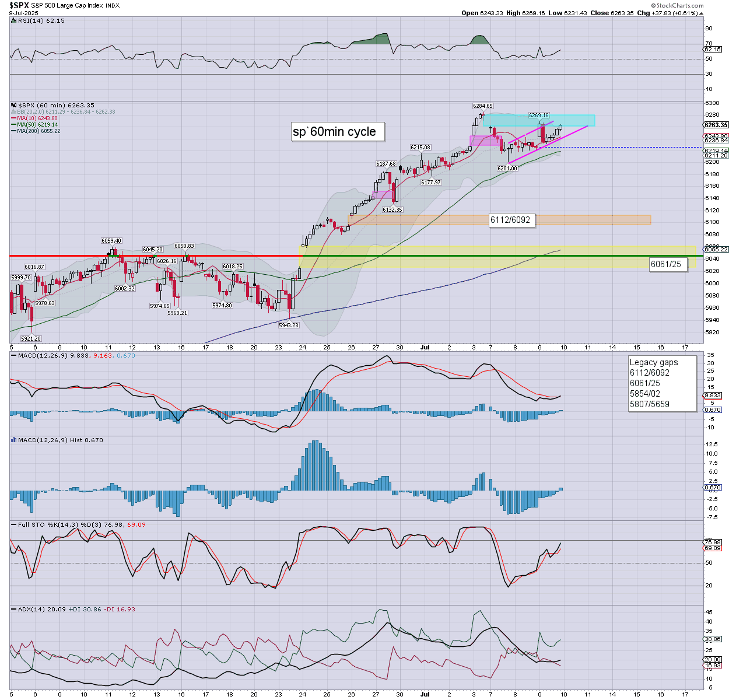This screenshot has height=700, width=729.
Task: Select the 6112/6092 gap zone label
Action: pyautogui.click(x=510, y=220)
